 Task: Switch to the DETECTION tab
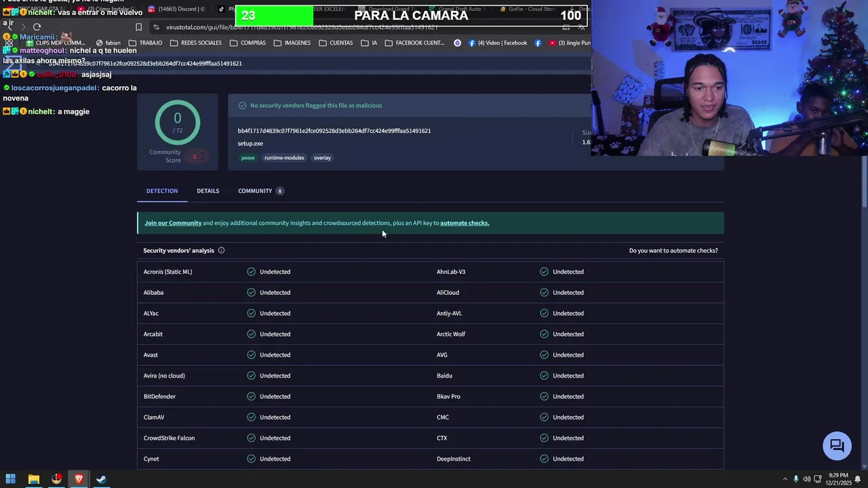(162, 191)
